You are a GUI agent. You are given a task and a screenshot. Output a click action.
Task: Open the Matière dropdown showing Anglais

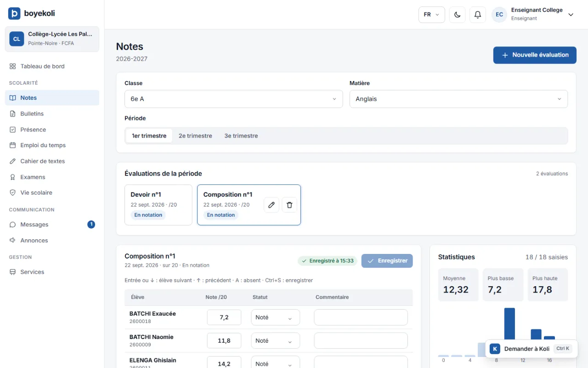(x=458, y=99)
